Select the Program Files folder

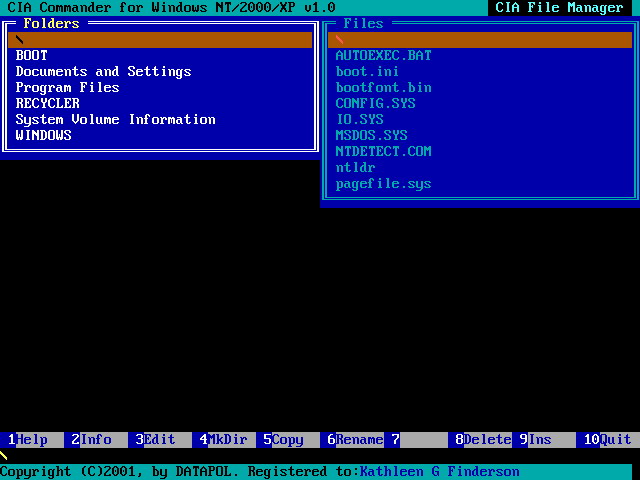point(67,87)
